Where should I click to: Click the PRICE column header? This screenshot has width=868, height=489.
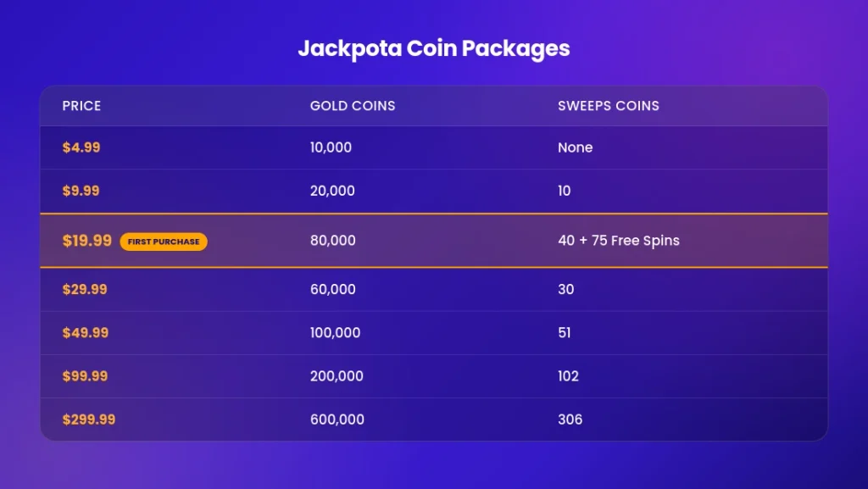point(81,106)
